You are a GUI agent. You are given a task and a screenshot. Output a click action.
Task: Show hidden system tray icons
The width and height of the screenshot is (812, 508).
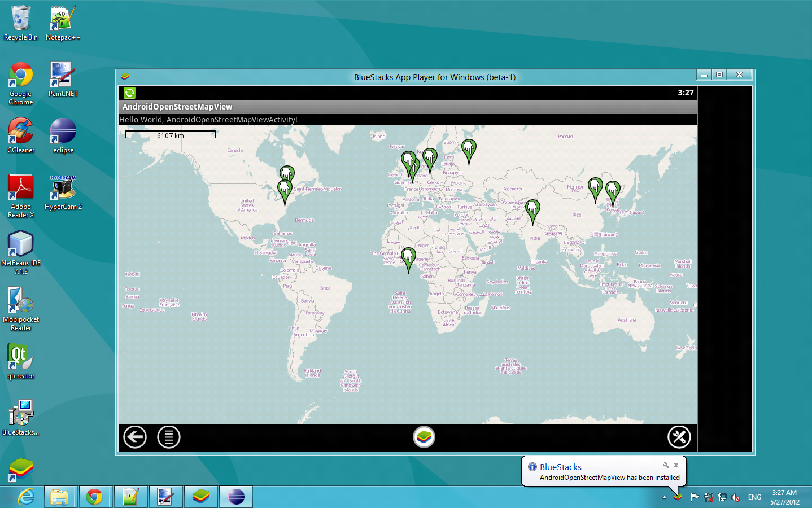(x=664, y=497)
